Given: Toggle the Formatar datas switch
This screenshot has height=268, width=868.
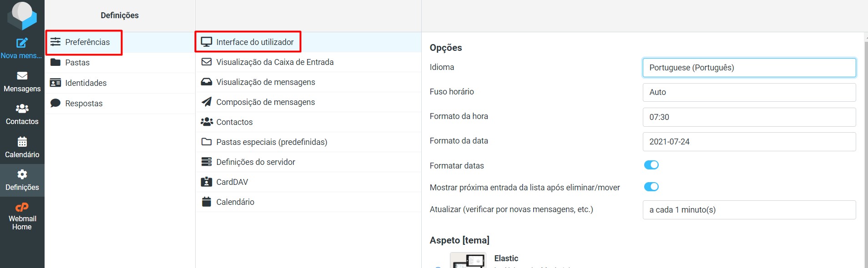Looking at the screenshot, I should pos(651,165).
